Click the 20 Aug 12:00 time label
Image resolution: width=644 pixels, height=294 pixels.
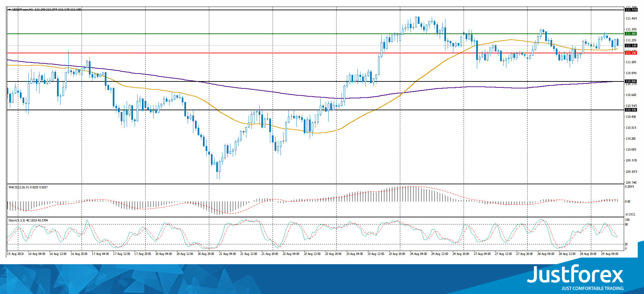185,254
